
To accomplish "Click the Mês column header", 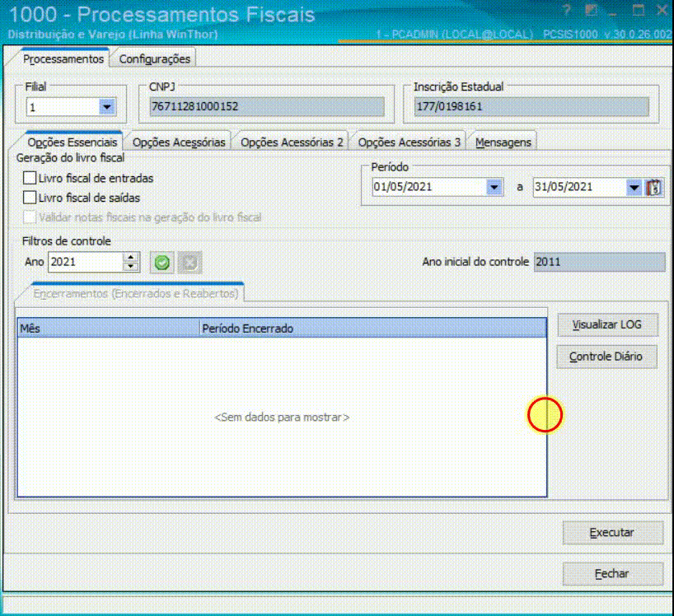I will [109, 329].
